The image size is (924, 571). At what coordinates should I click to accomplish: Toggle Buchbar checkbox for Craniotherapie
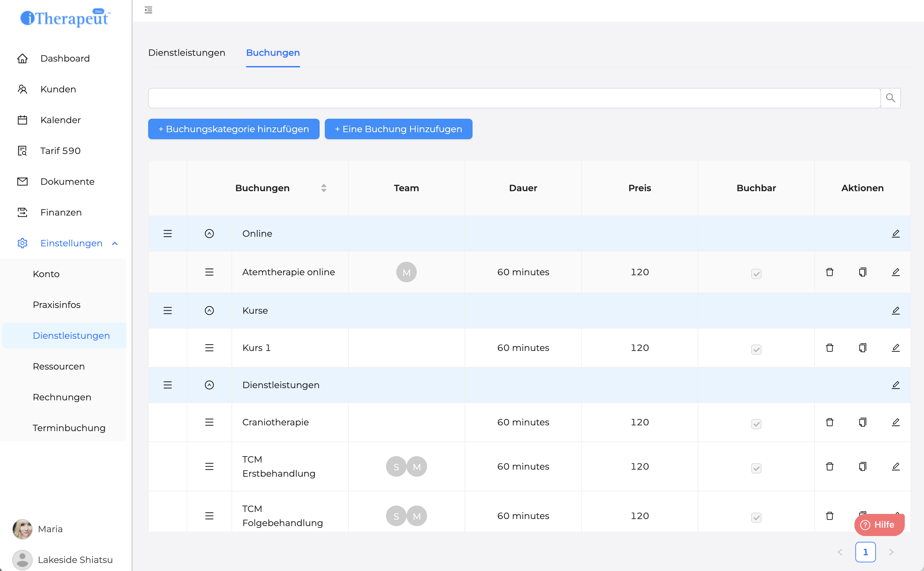coord(756,423)
